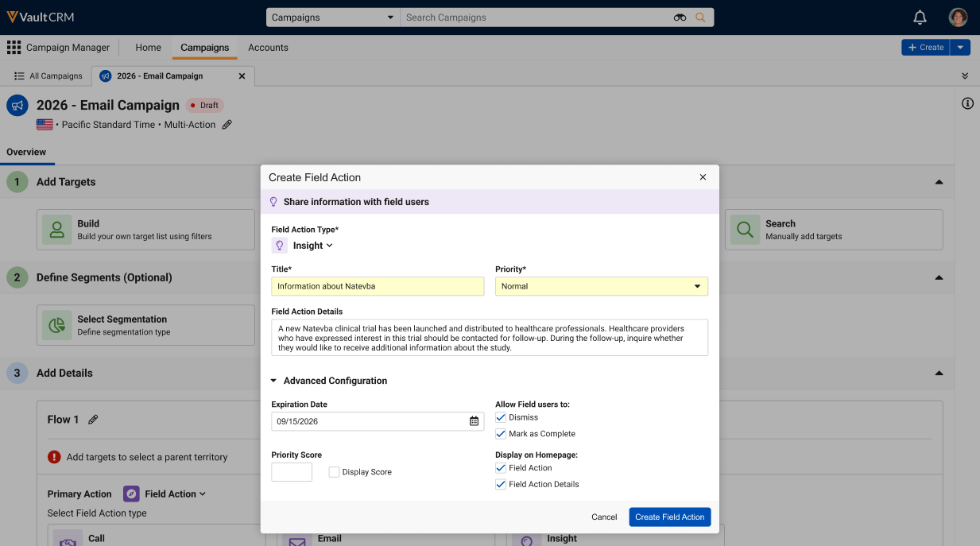
Task: Click the orange search magnifier icon
Action: tap(700, 17)
